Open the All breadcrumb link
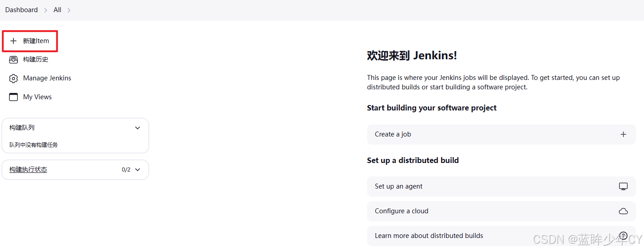The width and height of the screenshot is (644, 251). pyautogui.click(x=57, y=10)
